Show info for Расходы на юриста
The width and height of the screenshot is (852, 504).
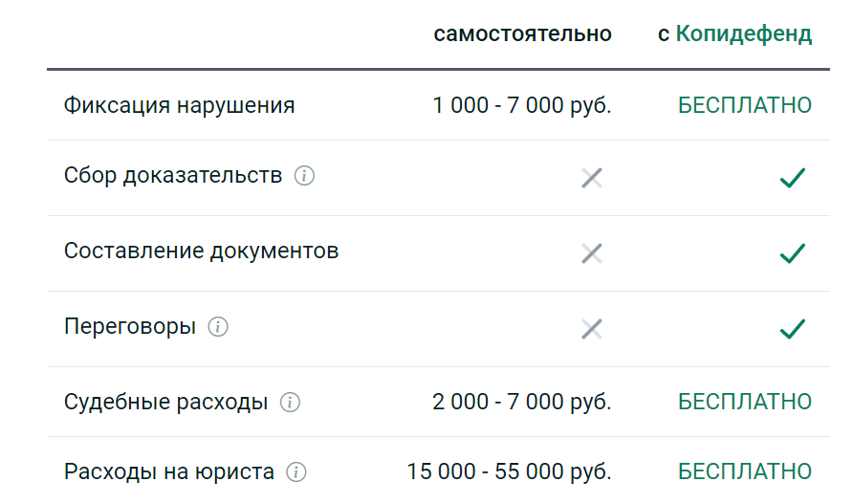(296, 471)
